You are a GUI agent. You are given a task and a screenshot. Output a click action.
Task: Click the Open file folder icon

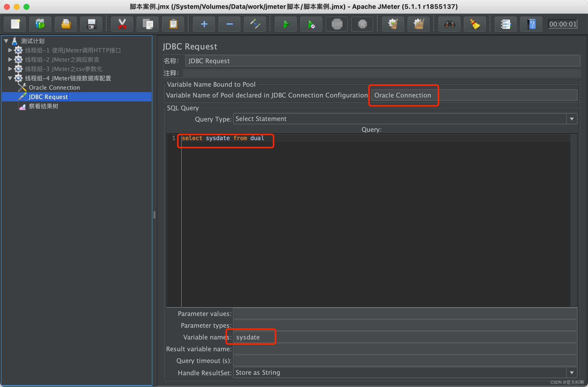coord(66,24)
